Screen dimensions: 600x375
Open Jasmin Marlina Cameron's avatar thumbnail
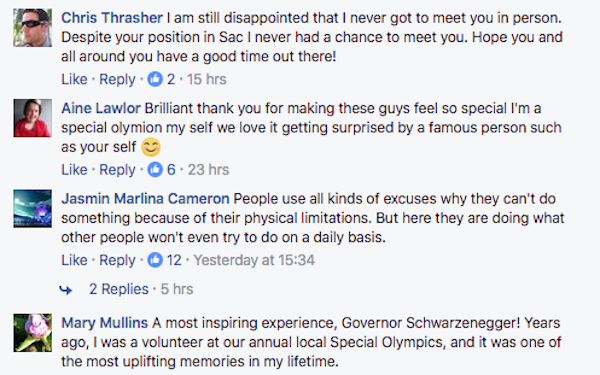click(33, 209)
